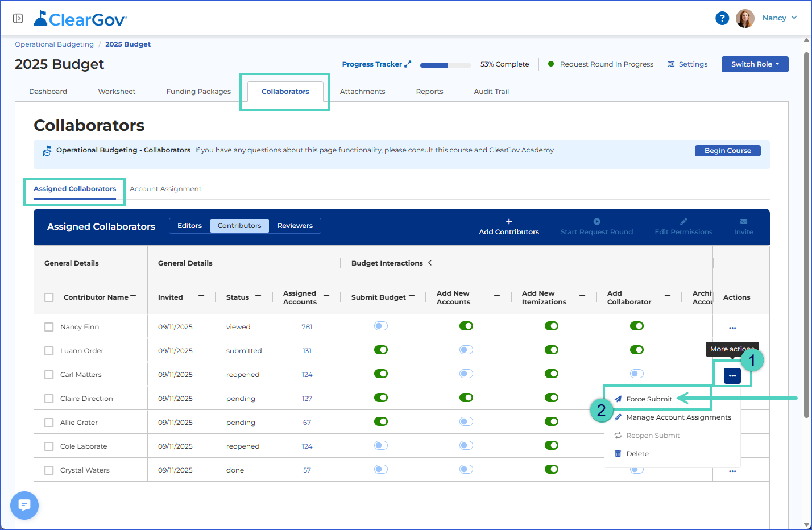Viewport: 812px width, 530px height.
Task: Open Assigned Accounts column menu
Action: point(326,297)
